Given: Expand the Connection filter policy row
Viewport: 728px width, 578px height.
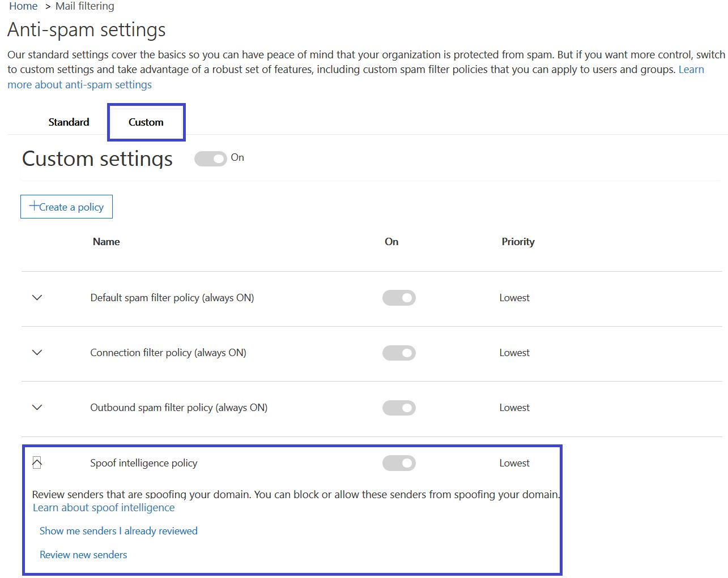Looking at the screenshot, I should point(36,352).
